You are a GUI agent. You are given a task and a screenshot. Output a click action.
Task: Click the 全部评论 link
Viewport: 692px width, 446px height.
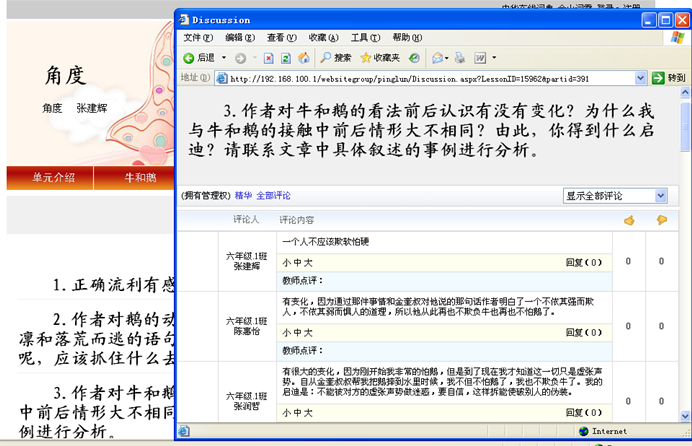click(x=273, y=196)
